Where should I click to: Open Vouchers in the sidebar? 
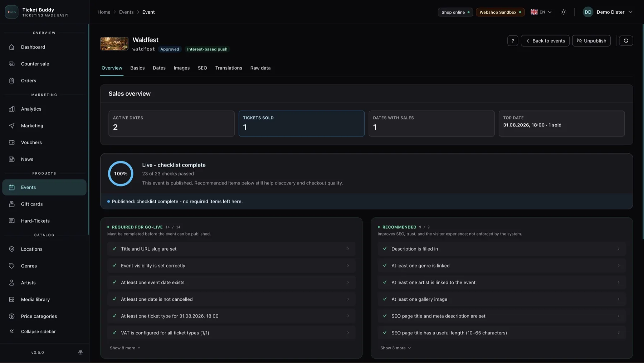coord(44,142)
